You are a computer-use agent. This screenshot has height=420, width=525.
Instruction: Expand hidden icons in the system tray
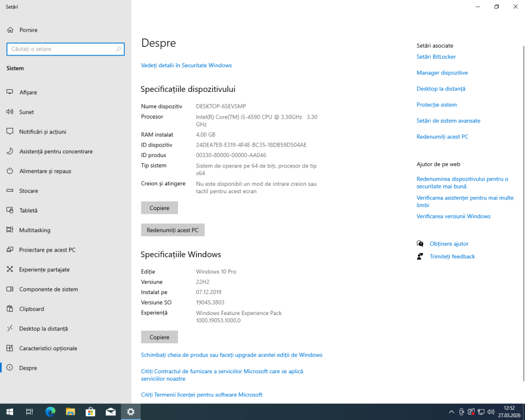click(451, 412)
